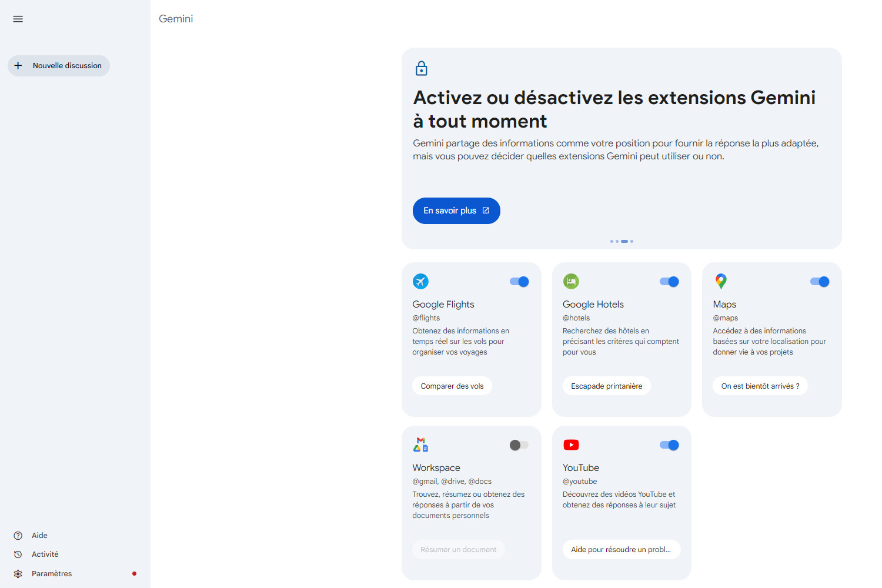Disable the Google Flights extension toggle
Viewport: 882px width, 588px height.
tap(519, 282)
